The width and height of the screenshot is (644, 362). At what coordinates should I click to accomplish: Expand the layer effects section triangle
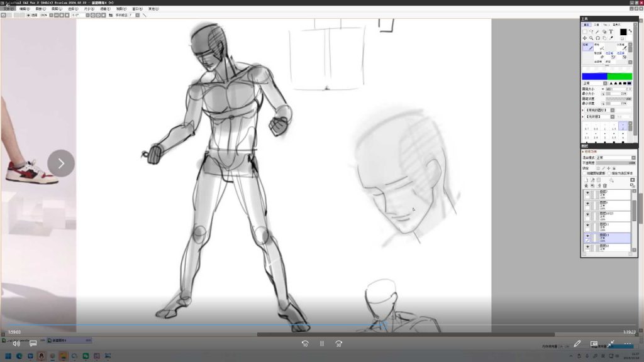[x=583, y=151]
